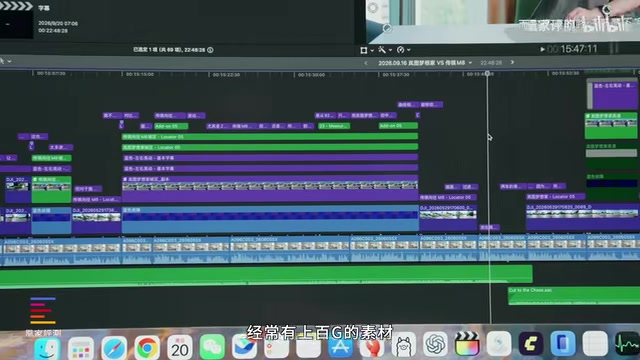Screen dimensions: 640x360
Task: Open ChatGPT from the Dock
Action: [x=435, y=344]
